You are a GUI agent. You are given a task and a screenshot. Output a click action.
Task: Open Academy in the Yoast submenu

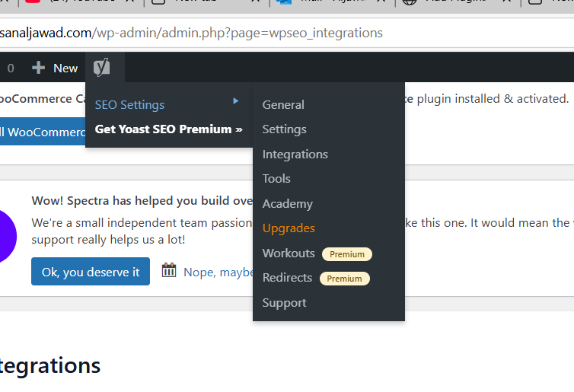[288, 203]
